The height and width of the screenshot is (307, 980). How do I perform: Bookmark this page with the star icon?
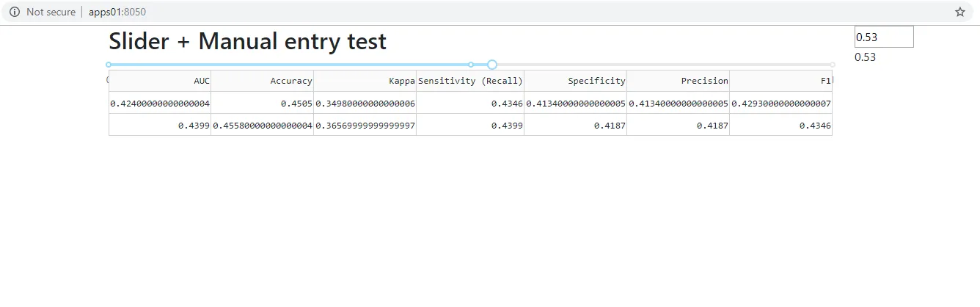point(959,12)
